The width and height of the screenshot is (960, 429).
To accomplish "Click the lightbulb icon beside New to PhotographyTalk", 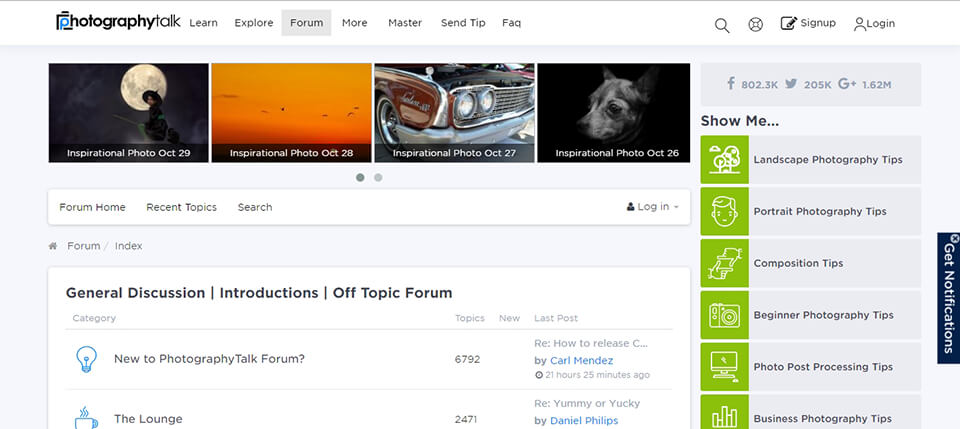I will pyautogui.click(x=87, y=359).
